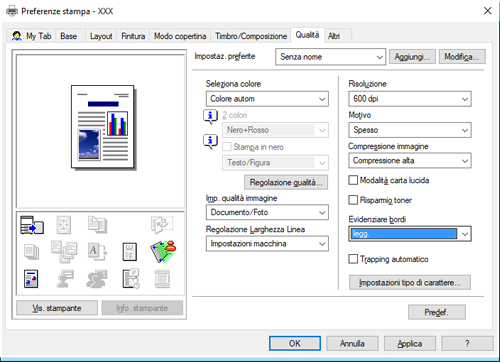500x362 pixels.
Task: Click the printer icon in title bar
Action: coord(12,11)
